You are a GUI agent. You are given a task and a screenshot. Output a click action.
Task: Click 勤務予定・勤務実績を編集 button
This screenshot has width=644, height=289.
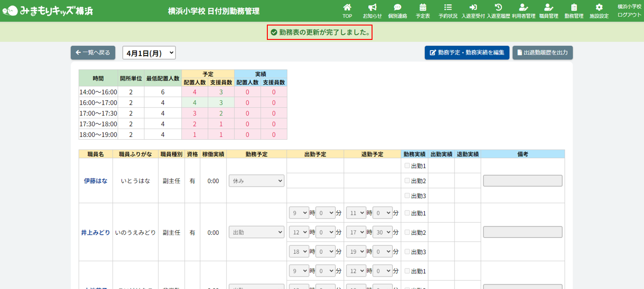point(467,53)
